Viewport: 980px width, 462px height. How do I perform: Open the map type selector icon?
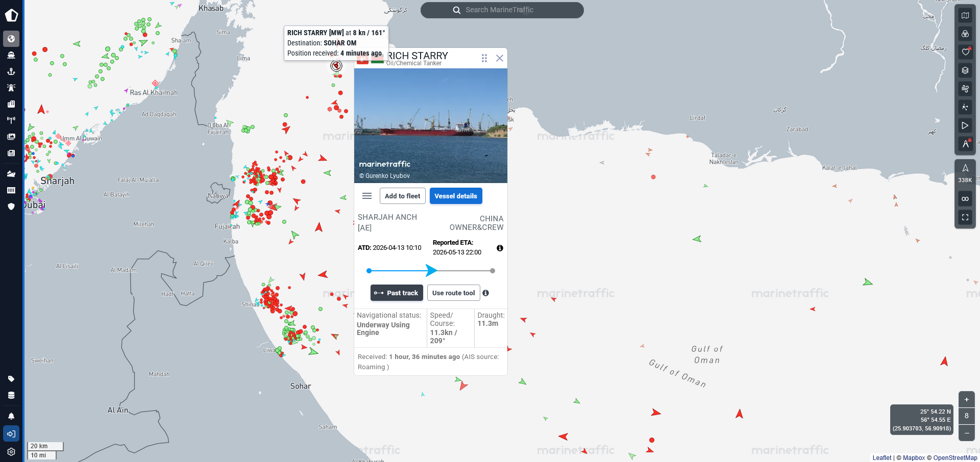[965, 15]
